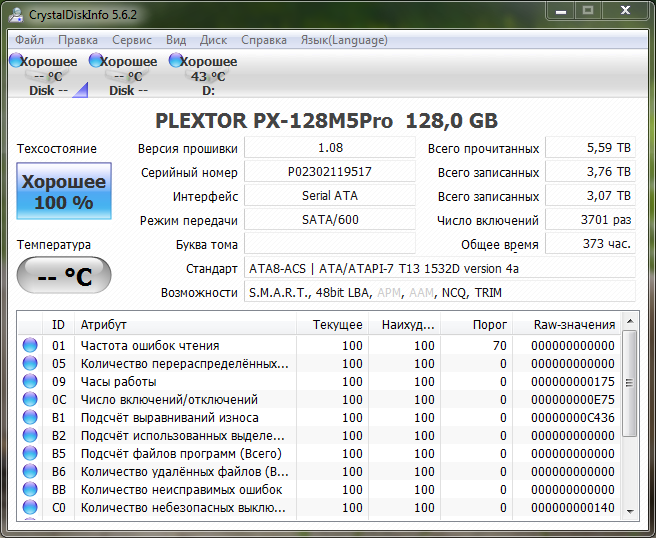656x538 pixels.
Task: Open the Вид menu
Action: (x=176, y=40)
